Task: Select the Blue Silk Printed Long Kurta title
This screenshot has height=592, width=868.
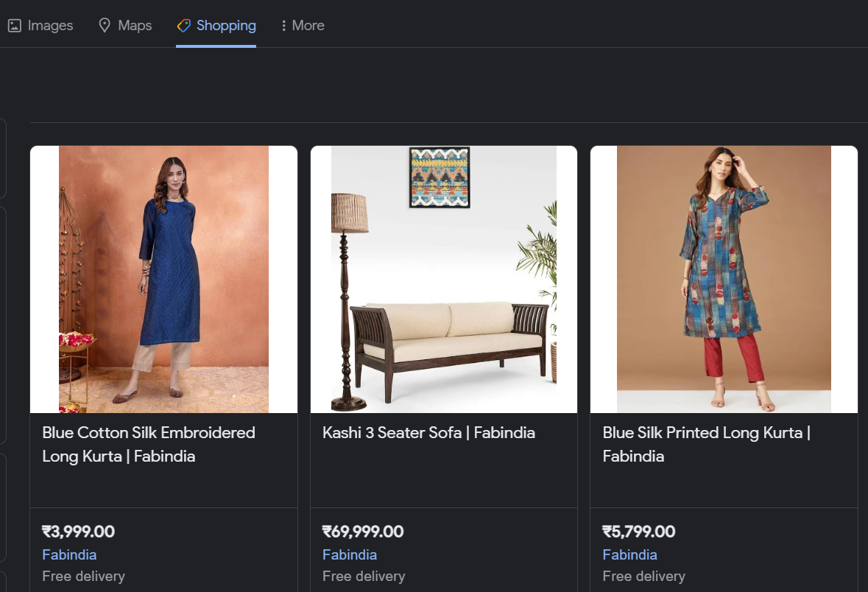Action: (x=705, y=444)
